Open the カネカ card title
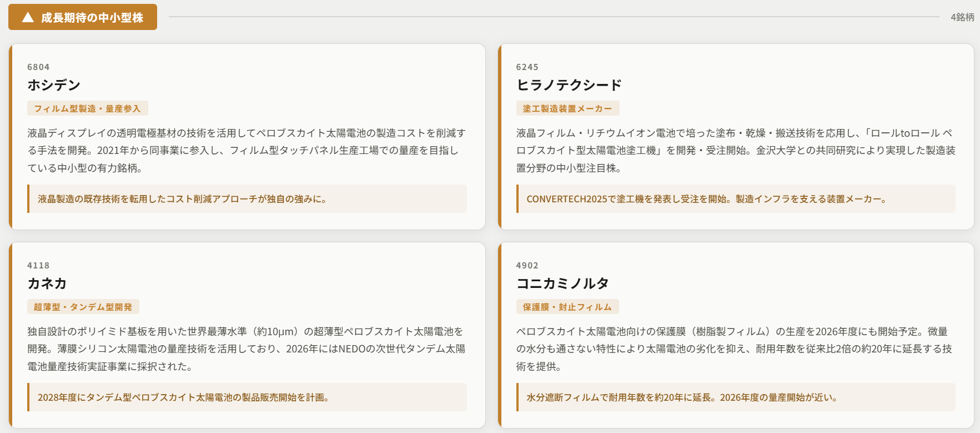Screen dimensions: 980x433 point(47,283)
